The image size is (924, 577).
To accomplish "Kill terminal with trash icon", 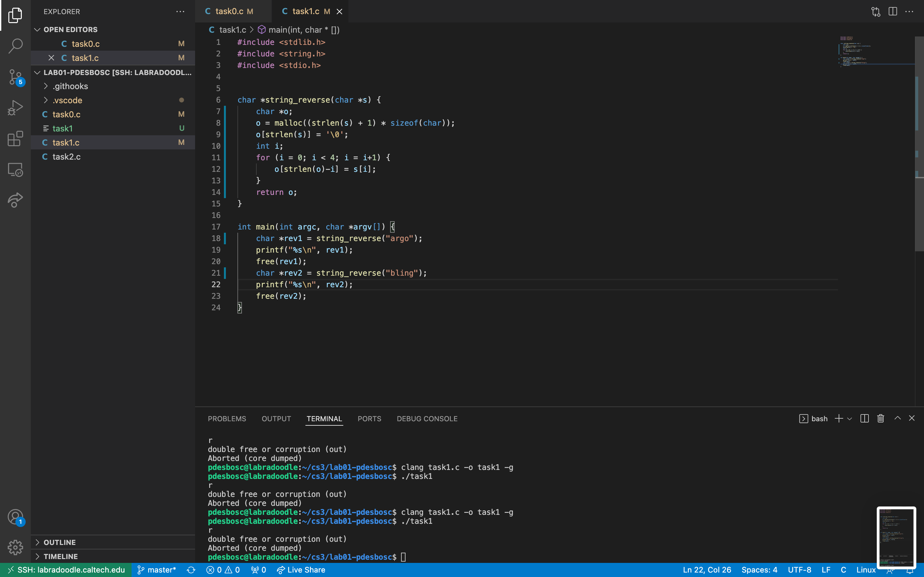I will click(880, 419).
